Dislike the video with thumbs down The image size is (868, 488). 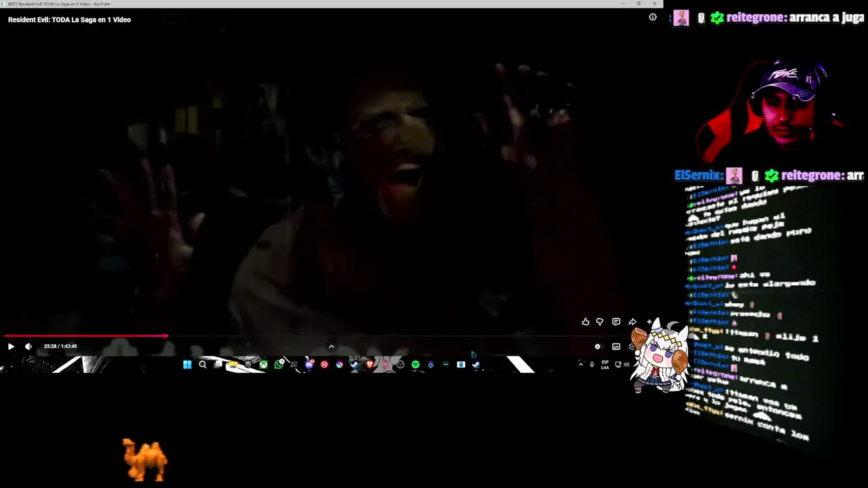(x=599, y=322)
